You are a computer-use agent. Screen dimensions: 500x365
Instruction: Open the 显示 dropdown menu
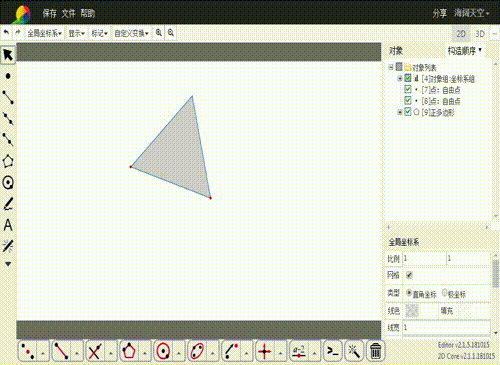(76, 33)
